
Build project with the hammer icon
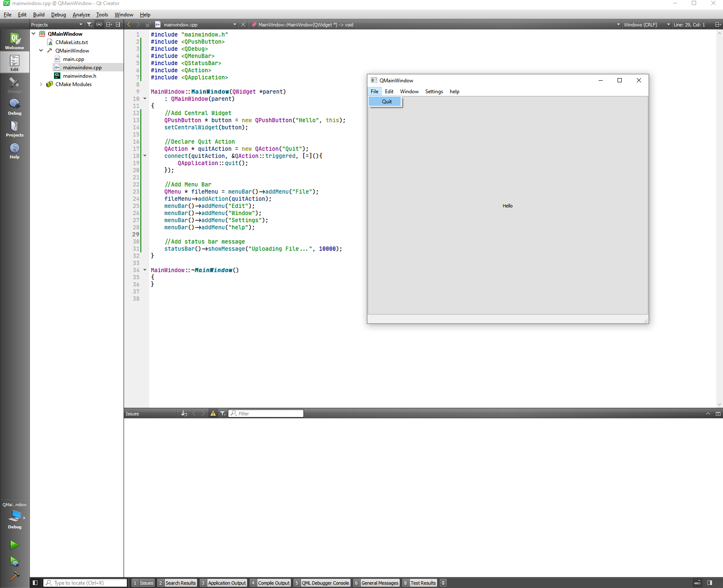coord(15,576)
